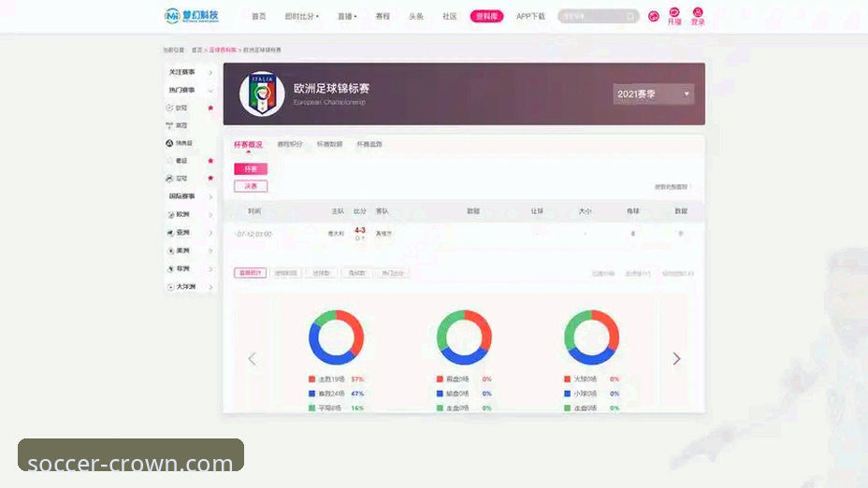This screenshot has width=868, height=488.
Task: Go to the previous chart slide with the left arrow
Action: click(x=252, y=359)
